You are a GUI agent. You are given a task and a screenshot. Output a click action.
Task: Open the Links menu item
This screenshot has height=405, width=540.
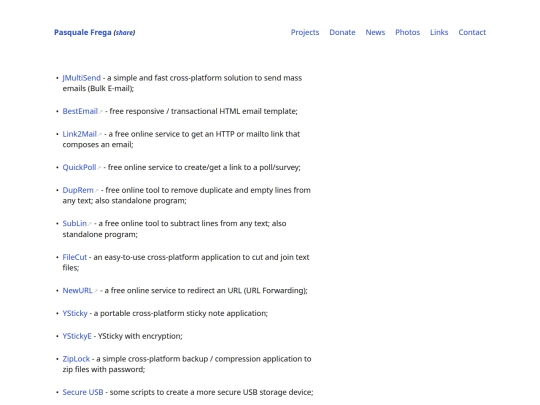439,32
